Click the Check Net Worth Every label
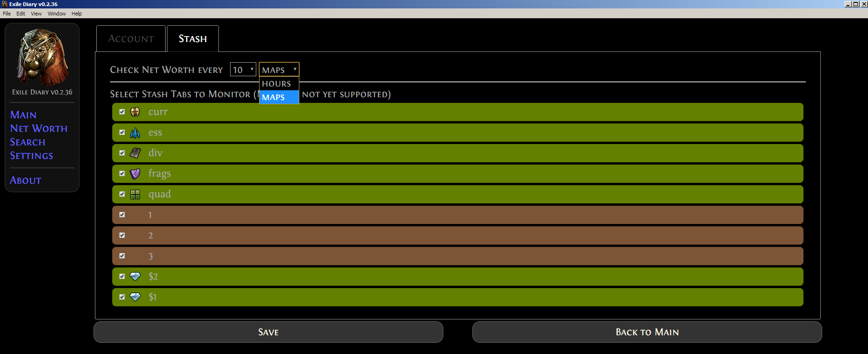 tap(166, 70)
